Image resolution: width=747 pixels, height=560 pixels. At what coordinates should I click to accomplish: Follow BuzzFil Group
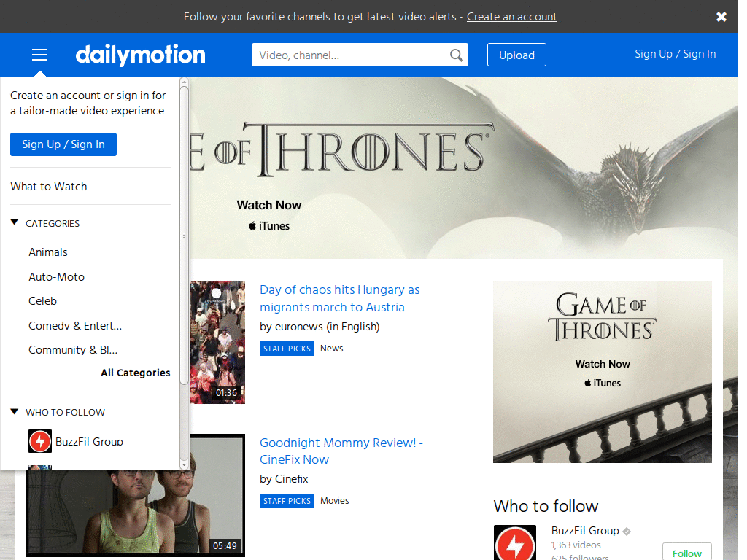pos(686,552)
